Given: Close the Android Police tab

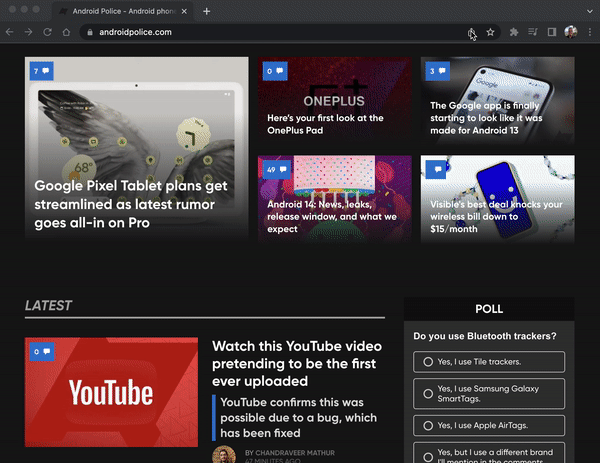Looking at the screenshot, I should [x=184, y=11].
